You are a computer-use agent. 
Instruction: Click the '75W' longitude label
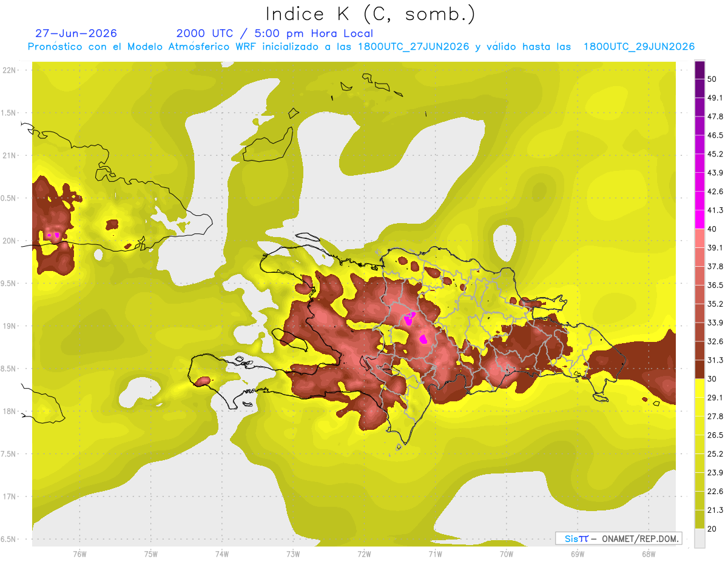point(151,554)
